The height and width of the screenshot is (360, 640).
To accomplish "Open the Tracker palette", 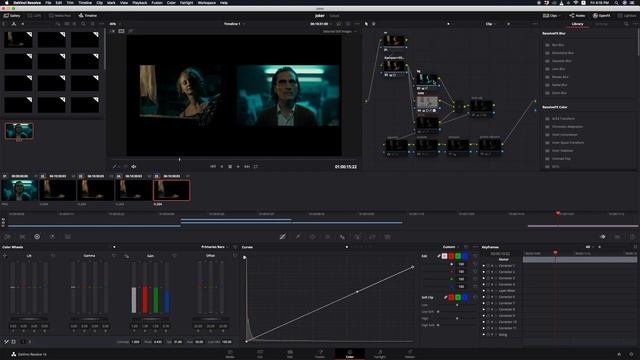I will (327, 237).
